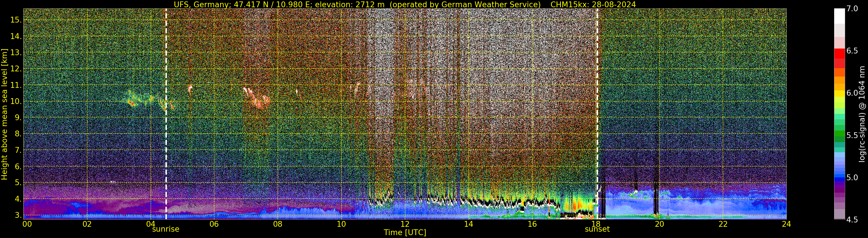Click the x-axis tick label '24'
This screenshot has height=238, width=868.
coord(786,224)
